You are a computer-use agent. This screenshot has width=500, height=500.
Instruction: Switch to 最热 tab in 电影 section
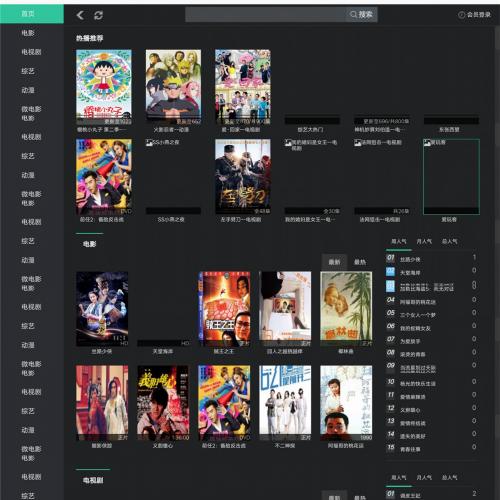point(360,262)
